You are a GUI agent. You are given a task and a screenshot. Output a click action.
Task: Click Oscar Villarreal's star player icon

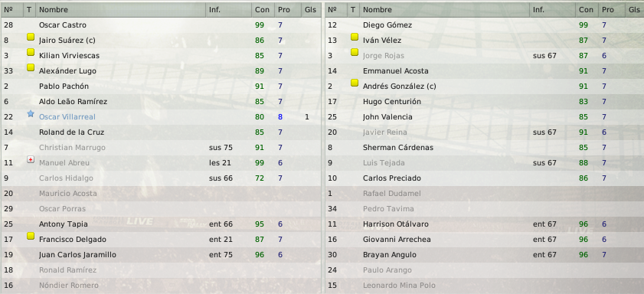[x=31, y=114]
